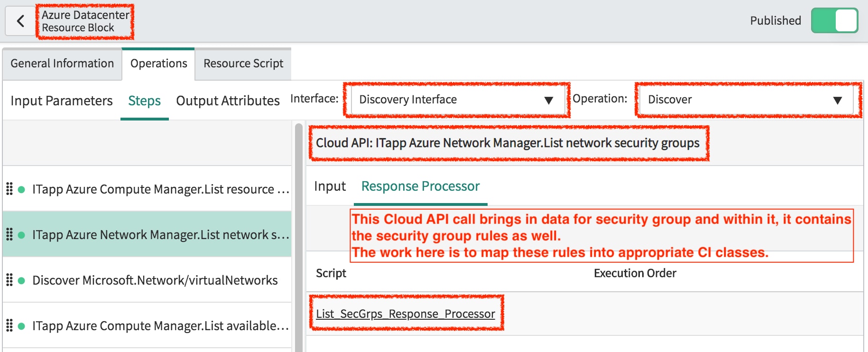Click the Azure Datacenter Resource Block title
The height and width of the screenshot is (352, 868).
[85, 21]
